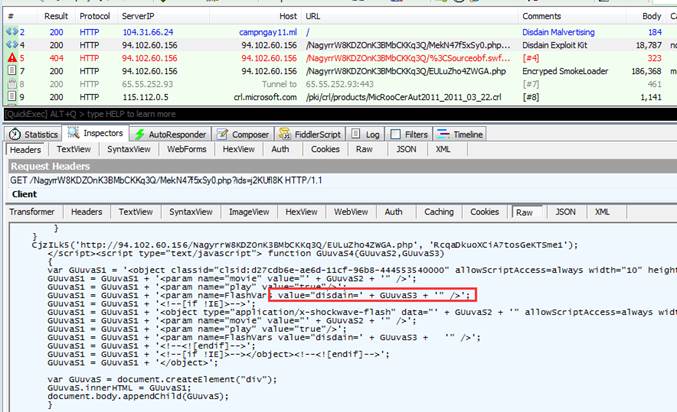Viewport: 677px width, 412px height.
Task: Select response XML tab
Action: tap(602, 212)
